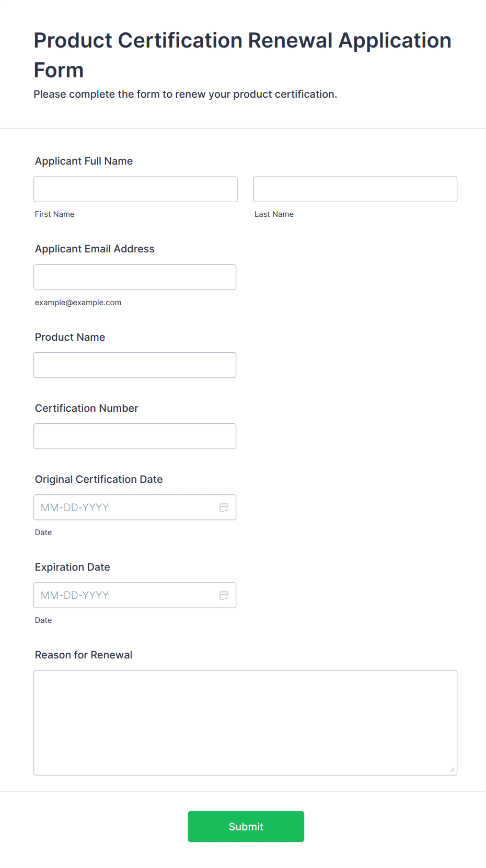
Task: Click the 'Applicant Full Name' label
Action: click(x=84, y=161)
